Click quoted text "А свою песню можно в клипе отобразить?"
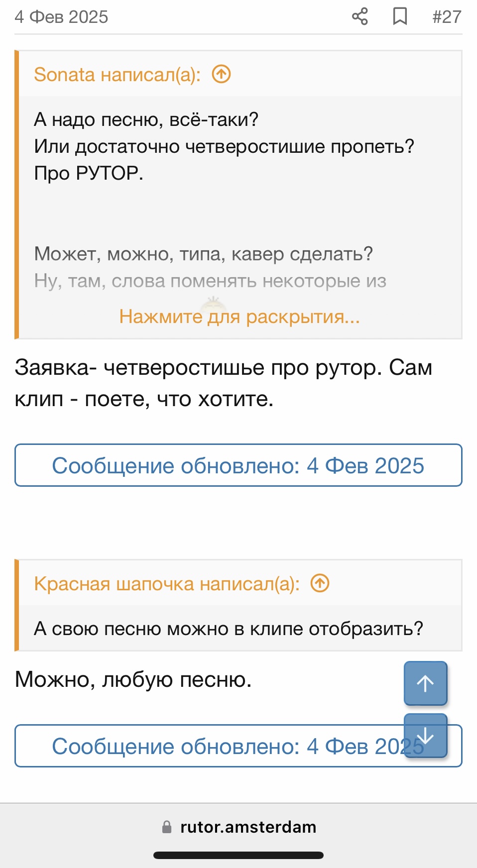The image size is (477, 868). tap(229, 629)
